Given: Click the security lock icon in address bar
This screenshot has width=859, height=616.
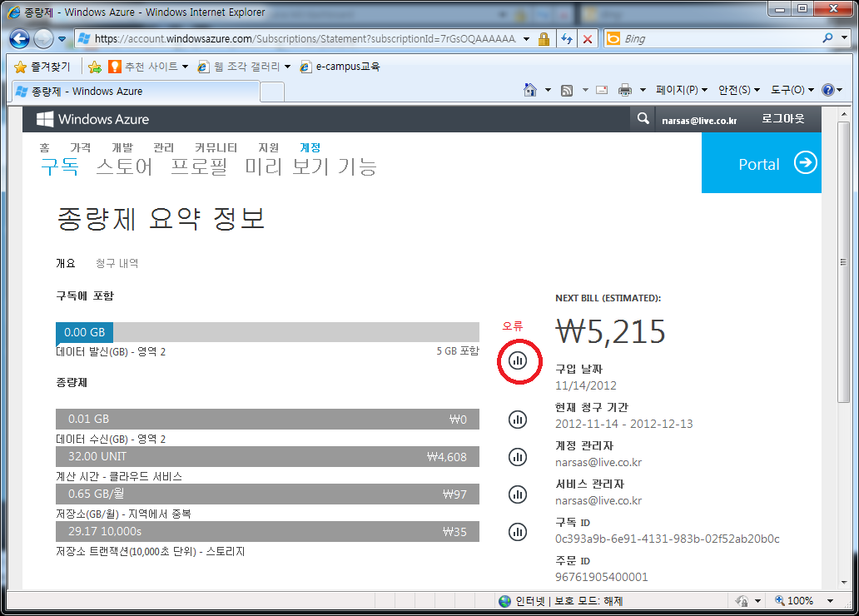Looking at the screenshot, I should [x=544, y=39].
